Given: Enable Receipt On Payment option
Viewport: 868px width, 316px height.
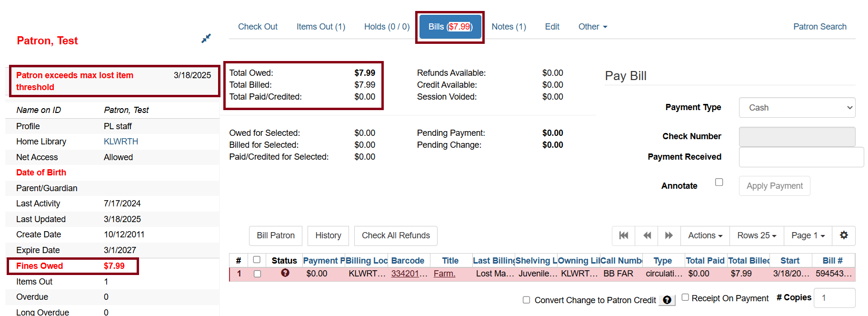Looking at the screenshot, I should pos(685,297).
